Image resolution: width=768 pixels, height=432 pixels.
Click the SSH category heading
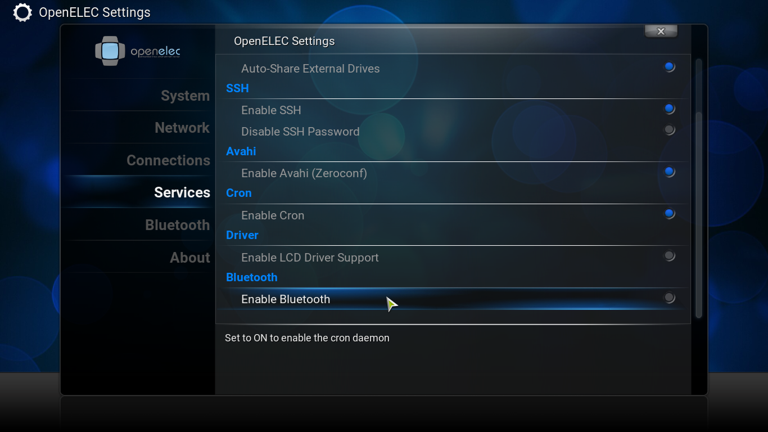coord(237,88)
